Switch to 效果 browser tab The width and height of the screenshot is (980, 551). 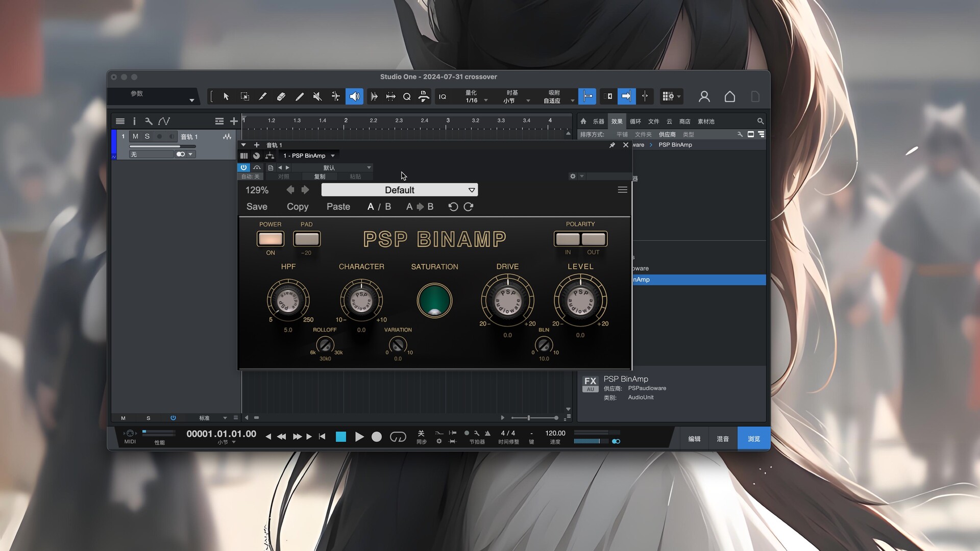click(x=617, y=121)
